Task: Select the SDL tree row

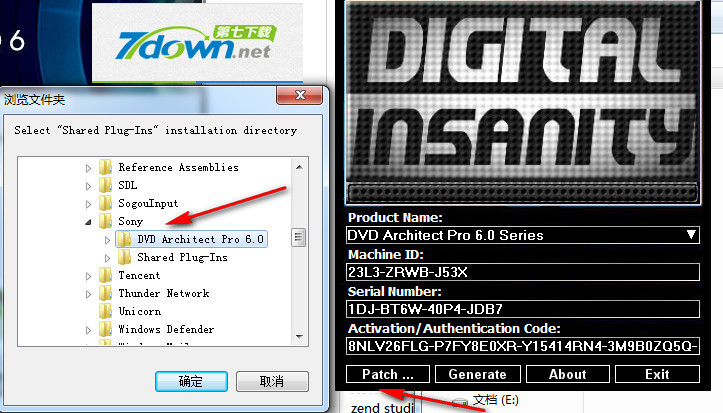Action: pyautogui.click(x=128, y=185)
